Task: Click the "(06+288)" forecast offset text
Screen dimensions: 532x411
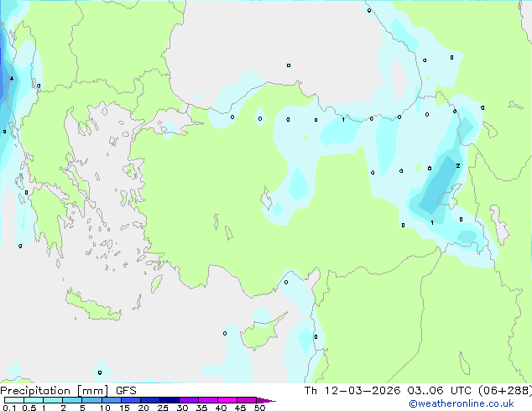Action: click(505, 391)
